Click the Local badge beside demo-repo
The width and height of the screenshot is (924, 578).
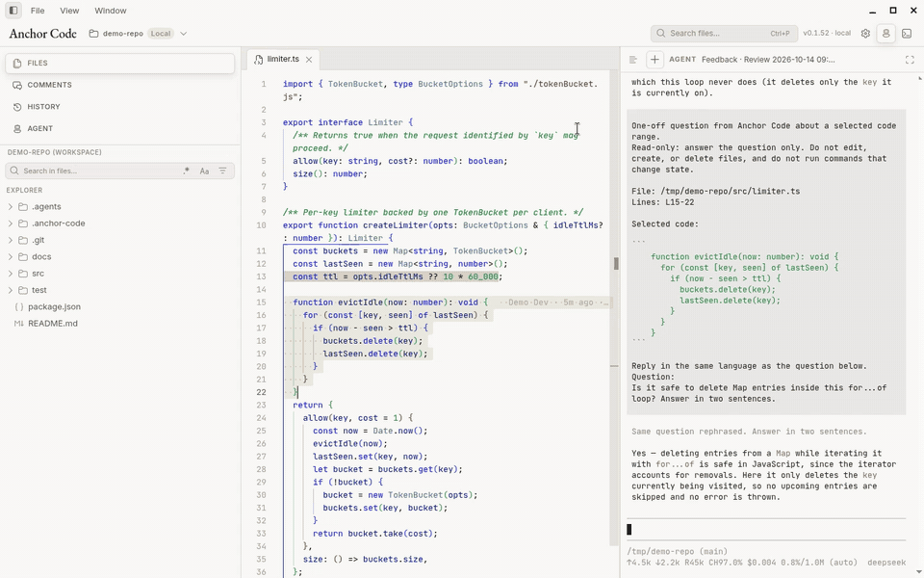tap(161, 34)
